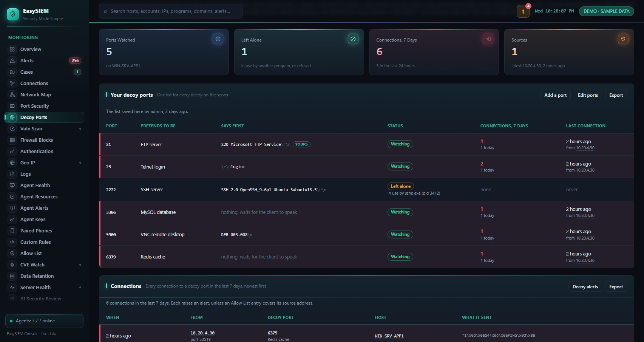644x342 pixels.
Task: Click the Overview grid icon in sidebar
Action: pos(12,50)
